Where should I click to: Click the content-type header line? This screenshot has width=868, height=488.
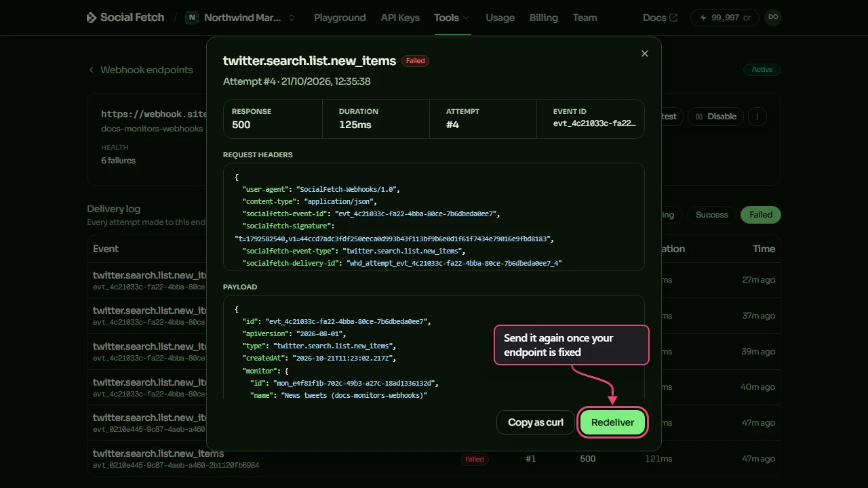309,201
